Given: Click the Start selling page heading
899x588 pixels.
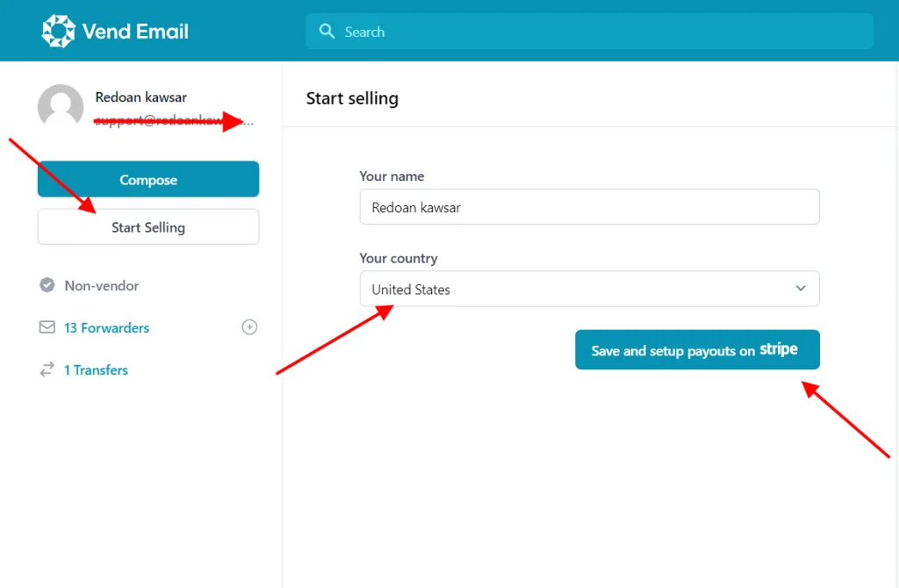Looking at the screenshot, I should point(352,98).
